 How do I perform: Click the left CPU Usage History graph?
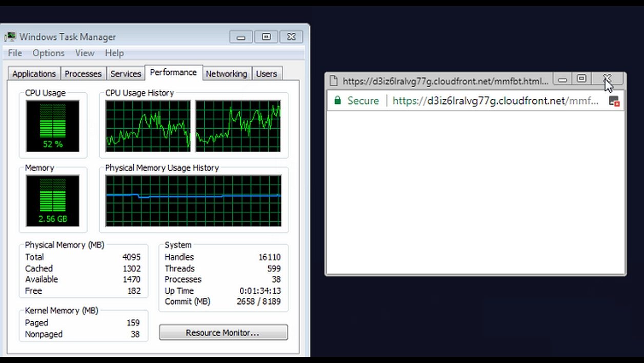coord(148,126)
